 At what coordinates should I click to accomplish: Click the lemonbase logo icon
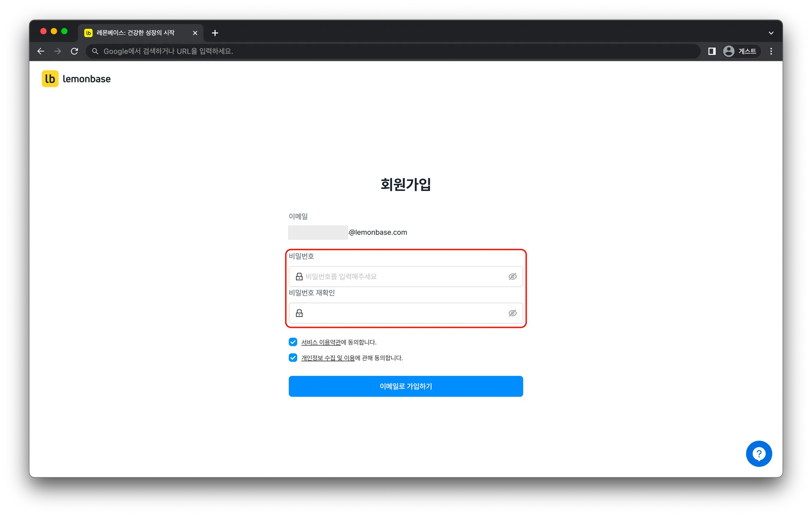coord(50,79)
